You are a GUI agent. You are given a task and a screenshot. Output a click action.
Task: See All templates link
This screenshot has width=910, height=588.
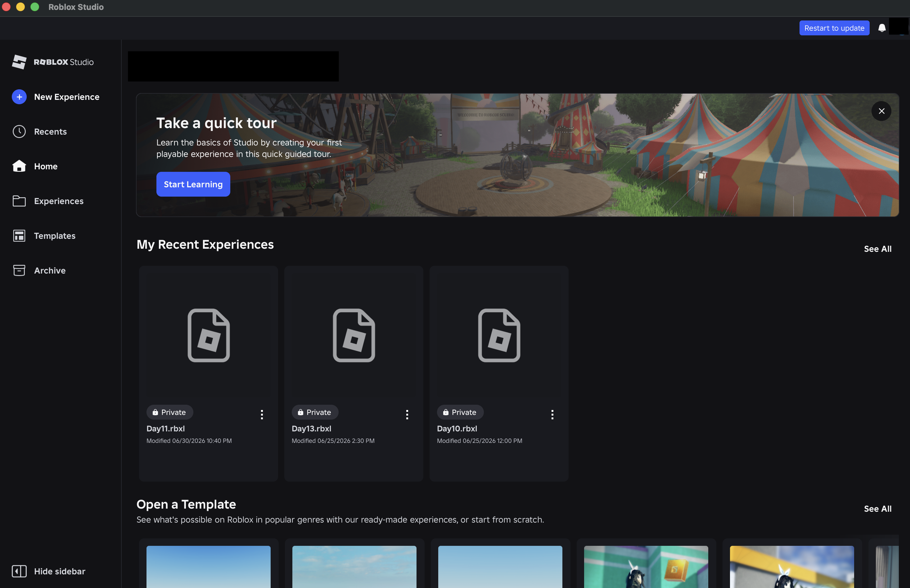[877, 509]
